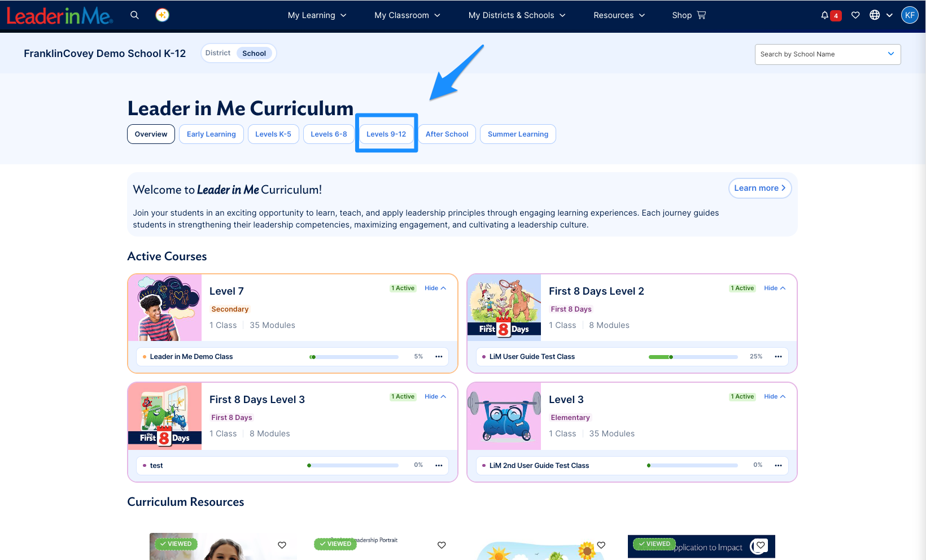Open the Shop link
This screenshot has height=560, width=926.
(x=689, y=15)
